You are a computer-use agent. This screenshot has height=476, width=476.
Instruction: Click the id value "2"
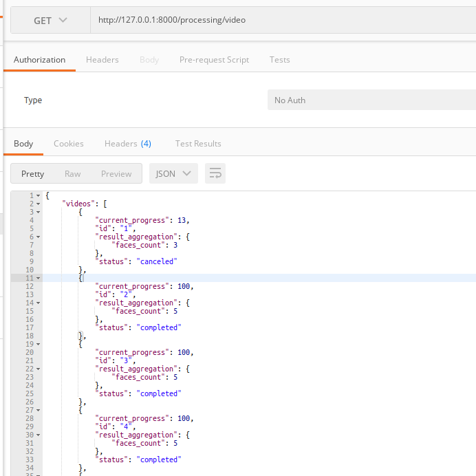pos(126,294)
